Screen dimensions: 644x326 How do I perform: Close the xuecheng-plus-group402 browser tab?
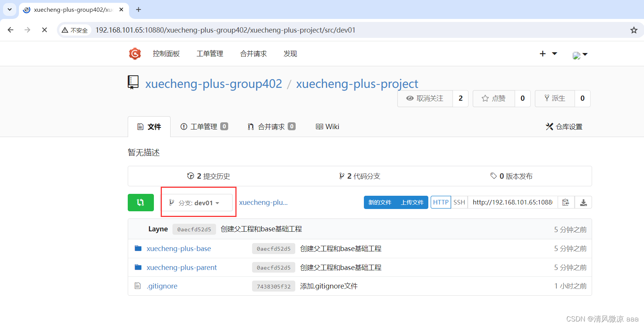pyautogui.click(x=121, y=9)
